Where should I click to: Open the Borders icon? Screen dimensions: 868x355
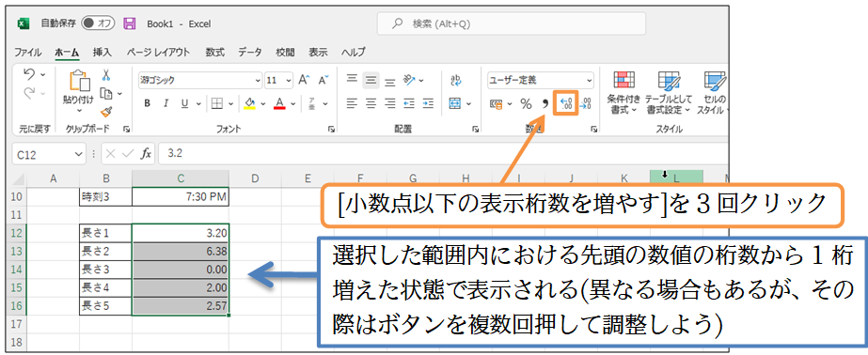[217, 103]
